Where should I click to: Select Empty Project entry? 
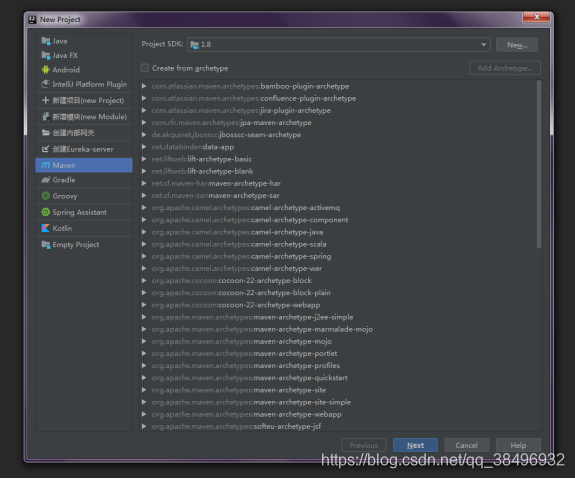click(84, 244)
